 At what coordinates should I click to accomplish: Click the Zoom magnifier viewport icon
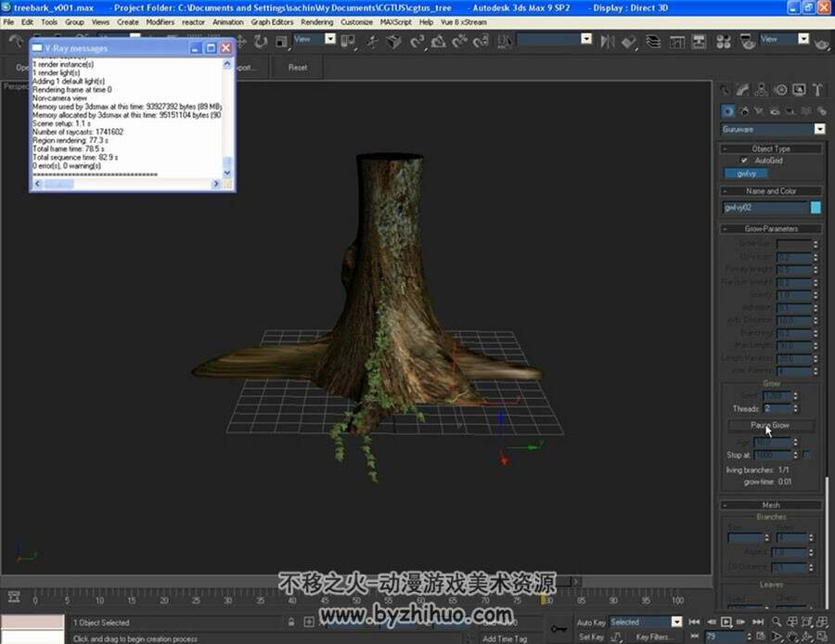pyautogui.click(x=777, y=622)
